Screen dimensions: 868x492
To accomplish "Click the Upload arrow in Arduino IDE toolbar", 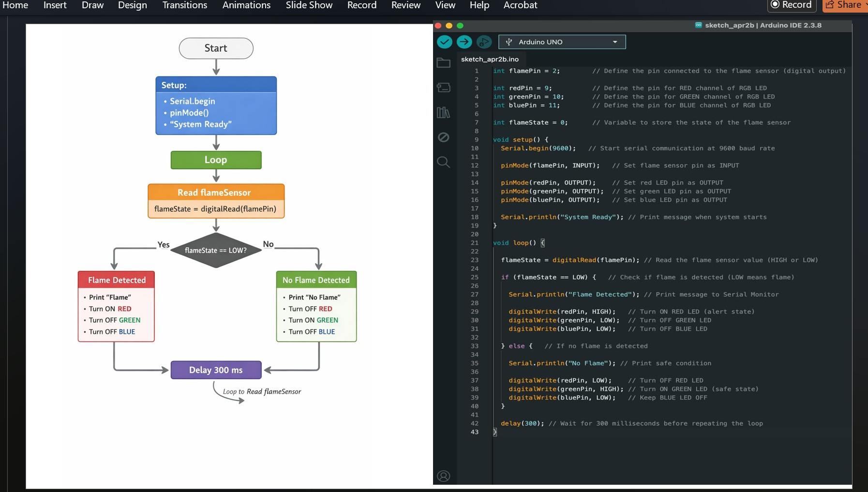I will 464,42.
